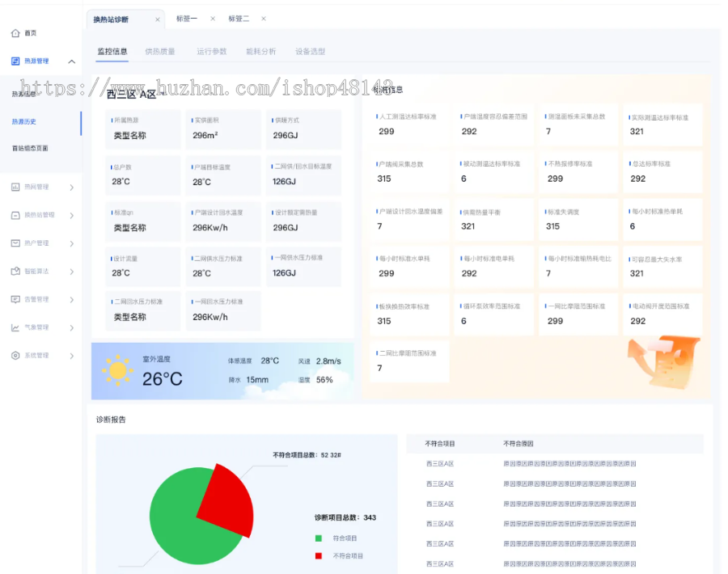Click the 不符合原因 column header

coord(518,444)
